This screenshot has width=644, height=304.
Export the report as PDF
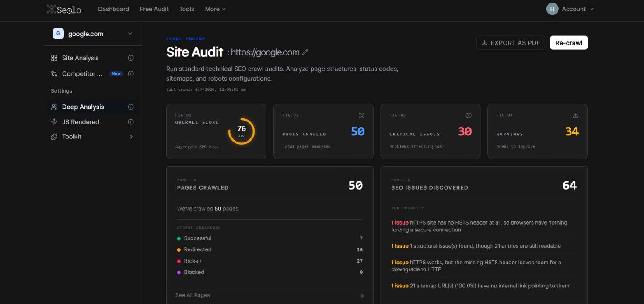(x=511, y=43)
